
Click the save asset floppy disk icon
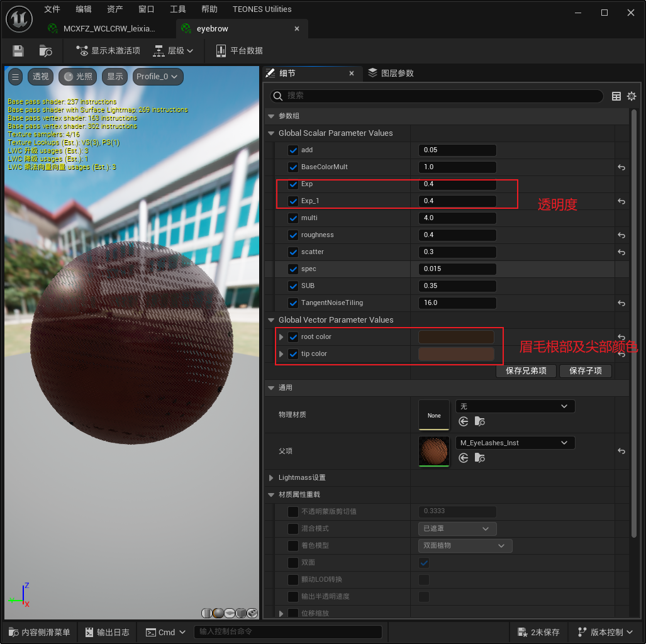(18, 51)
